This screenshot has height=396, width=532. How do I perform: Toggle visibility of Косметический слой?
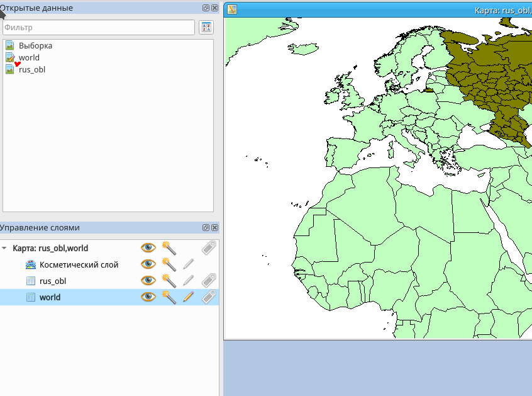[x=148, y=264]
